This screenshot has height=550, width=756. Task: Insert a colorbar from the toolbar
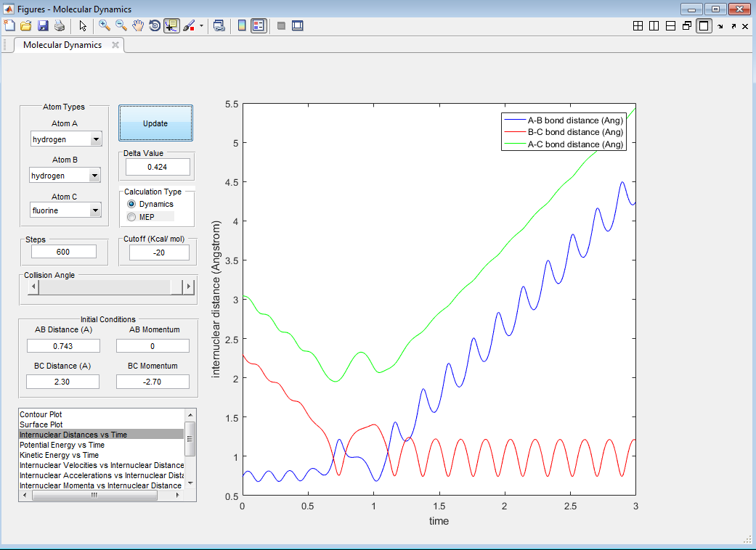[242, 26]
